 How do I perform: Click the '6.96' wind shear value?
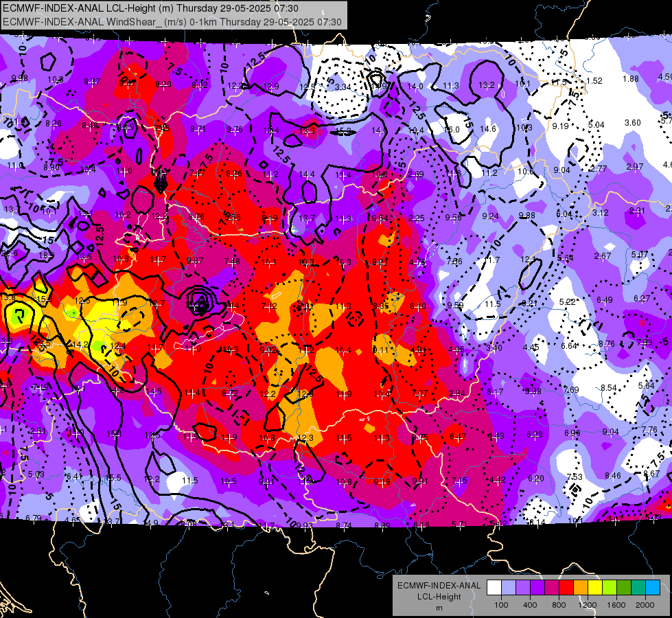coord(572,433)
